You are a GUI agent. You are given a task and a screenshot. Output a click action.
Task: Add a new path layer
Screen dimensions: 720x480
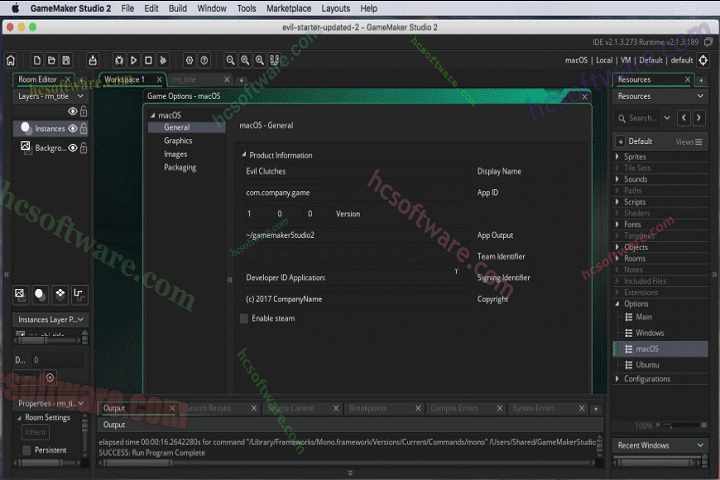pos(79,294)
